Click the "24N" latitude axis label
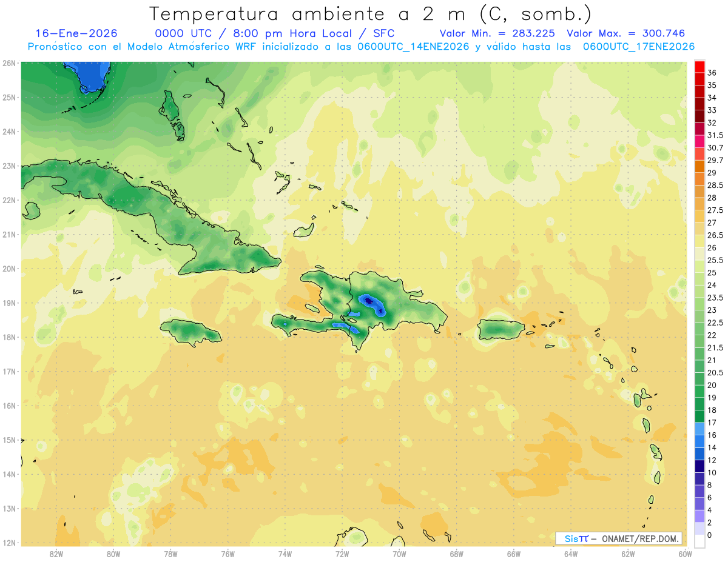The image size is (728, 562). (8, 131)
